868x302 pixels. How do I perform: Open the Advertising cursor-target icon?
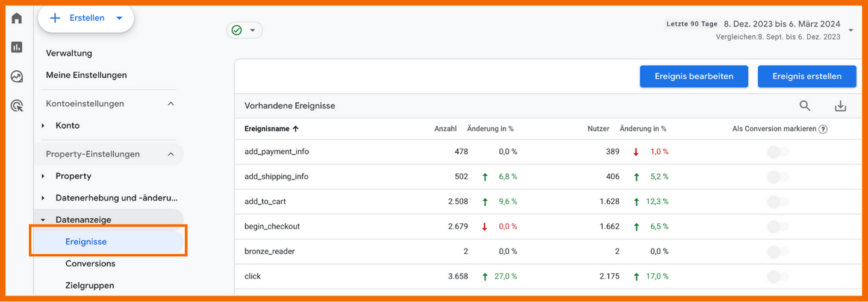click(x=17, y=106)
